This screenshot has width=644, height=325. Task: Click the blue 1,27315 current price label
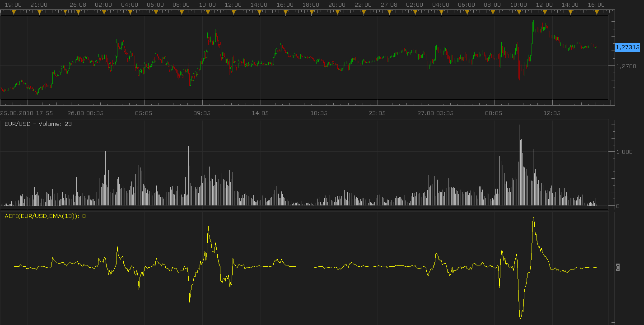628,47
